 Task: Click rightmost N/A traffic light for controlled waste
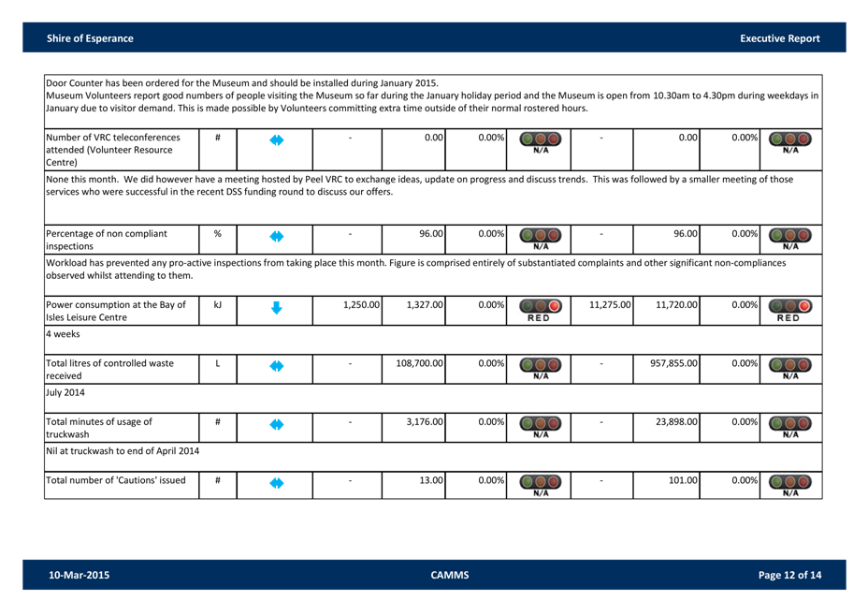point(790,367)
